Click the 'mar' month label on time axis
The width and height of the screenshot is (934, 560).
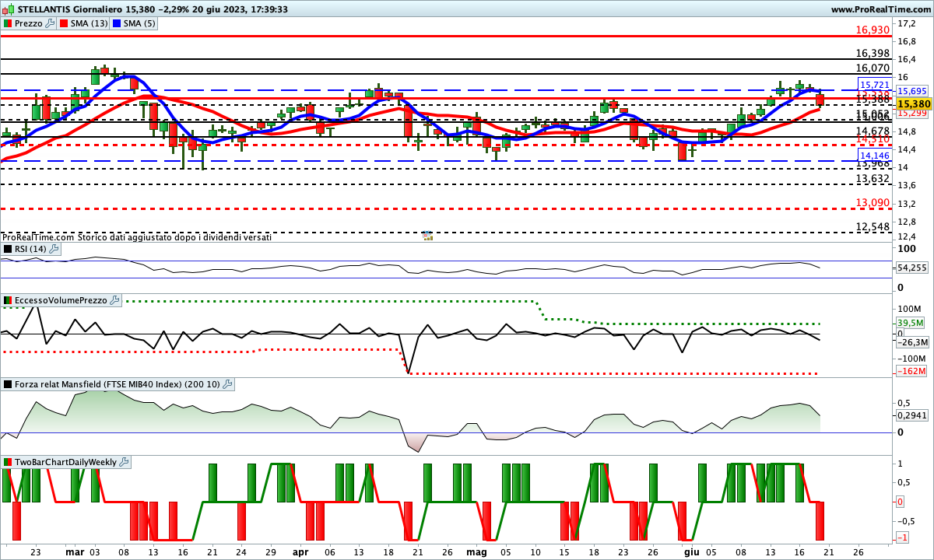[x=75, y=551]
